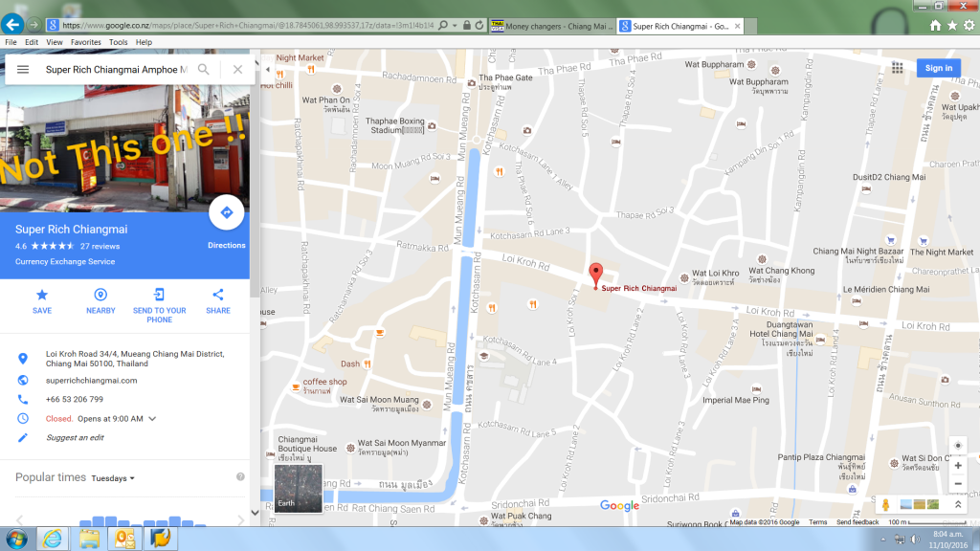Show hidden system tray icons arrow
980x551 pixels.
(x=883, y=540)
